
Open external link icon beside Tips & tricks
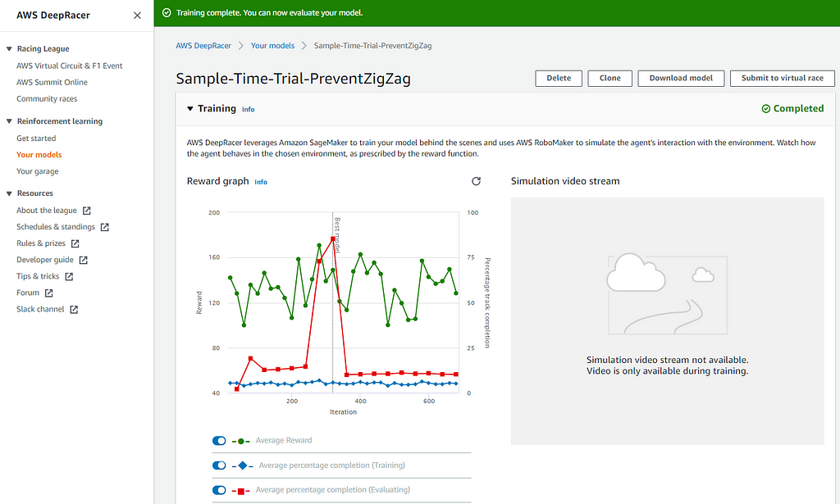(69, 277)
